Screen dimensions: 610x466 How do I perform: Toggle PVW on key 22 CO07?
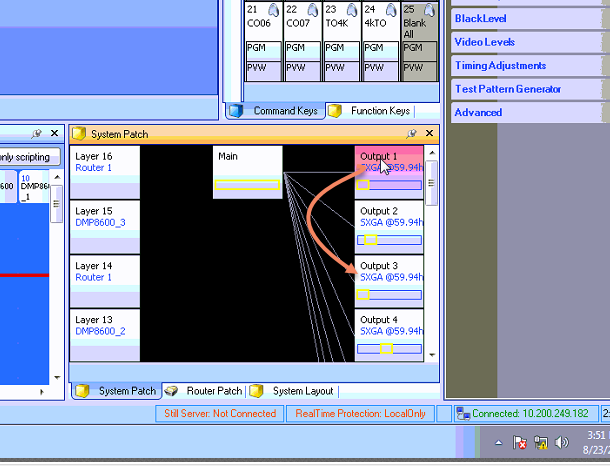[x=303, y=70]
